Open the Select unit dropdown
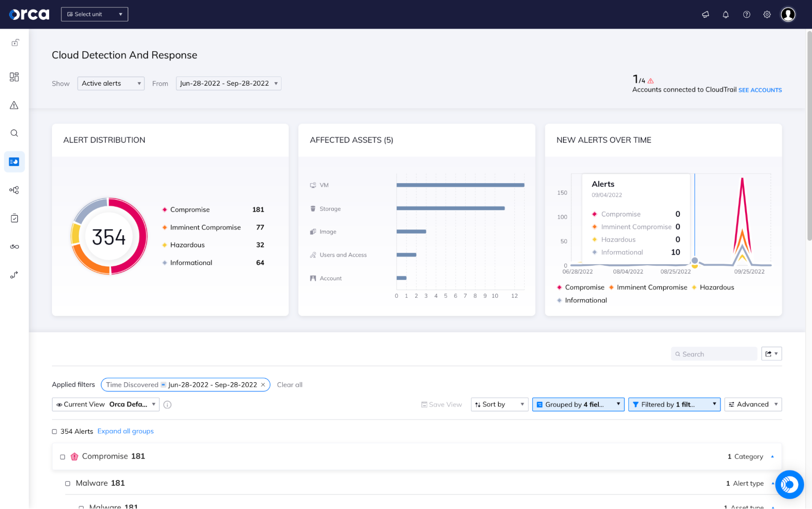The height and width of the screenshot is (509, 812). [x=94, y=14]
